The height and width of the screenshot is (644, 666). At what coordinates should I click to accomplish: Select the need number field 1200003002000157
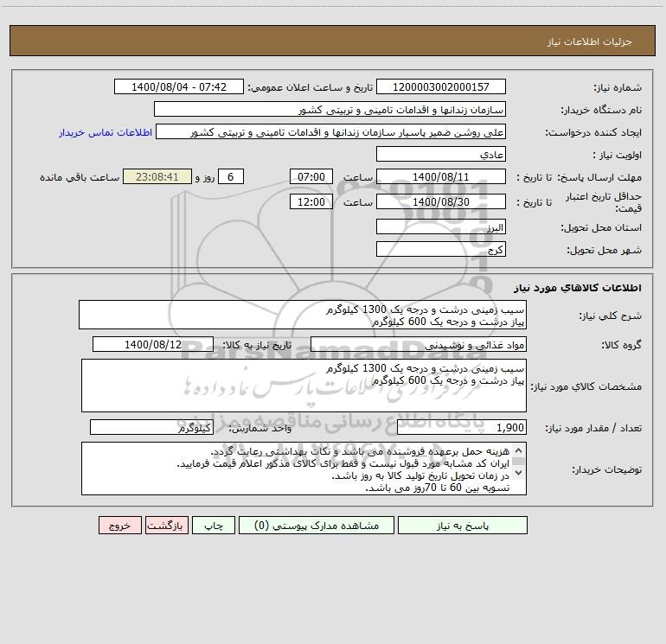point(441,86)
